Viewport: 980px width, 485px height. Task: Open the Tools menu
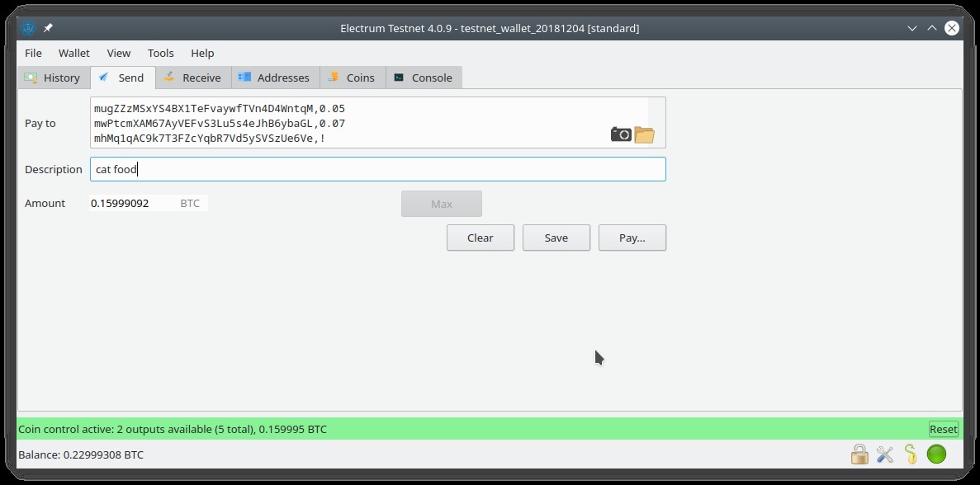[x=161, y=53]
